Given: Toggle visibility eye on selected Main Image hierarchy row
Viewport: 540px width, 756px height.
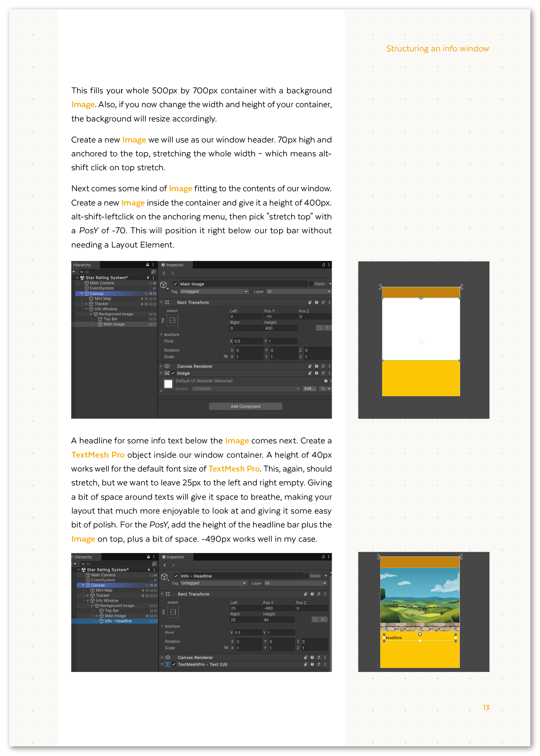Looking at the screenshot, I should [x=155, y=324].
